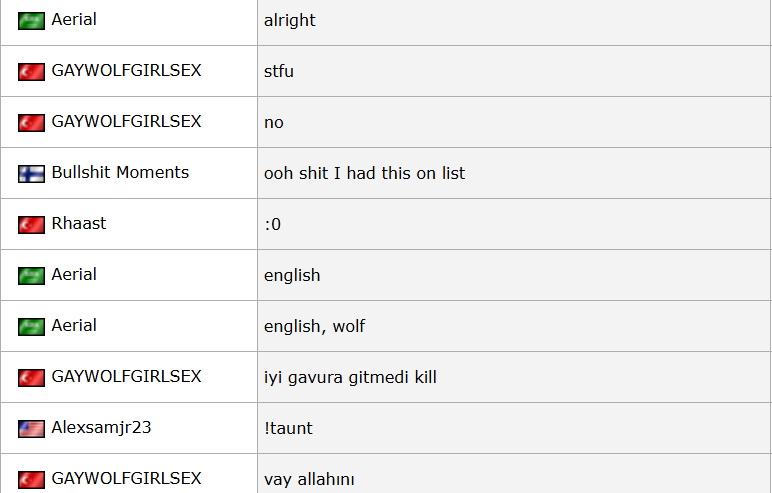Click the green flag in the "english, wolf" row
This screenshot has height=493, width=772.
[x=31, y=326]
